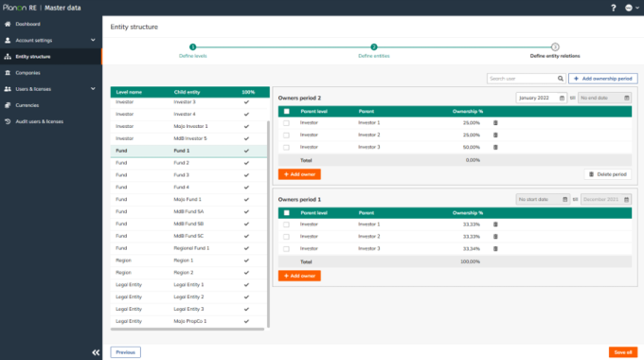Open the Dashboard sidebar item
644x360 pixels.
27,24
